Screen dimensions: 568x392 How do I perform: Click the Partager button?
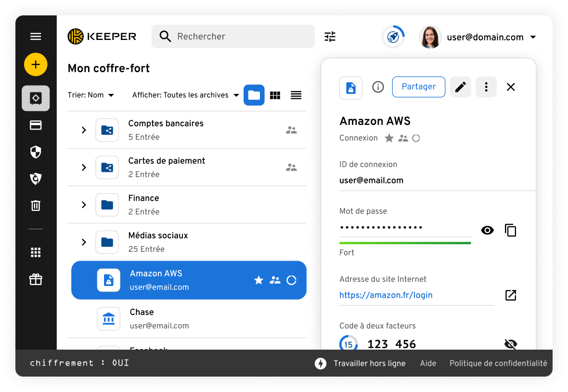(x=418, y=87)
